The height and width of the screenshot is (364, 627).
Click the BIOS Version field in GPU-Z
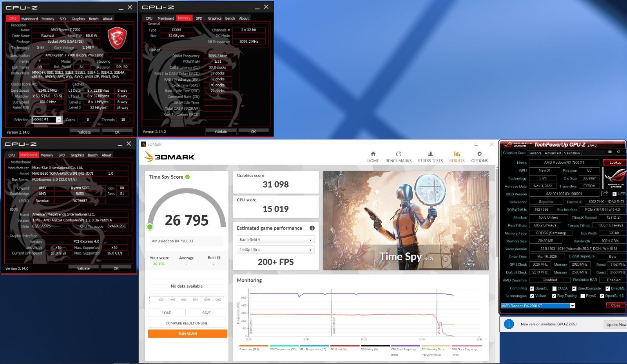[x=564, y=194]
